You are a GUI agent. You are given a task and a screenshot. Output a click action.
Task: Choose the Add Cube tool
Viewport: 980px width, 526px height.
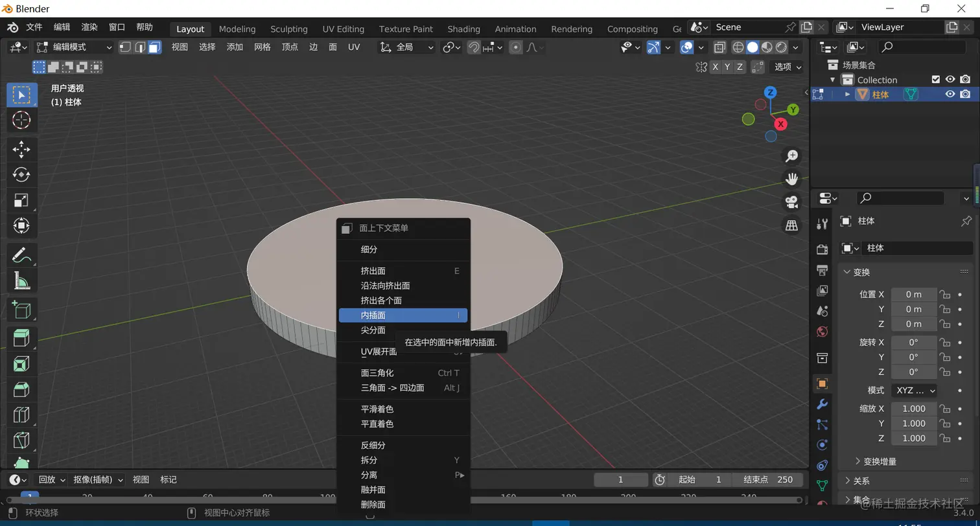point(21,310)
